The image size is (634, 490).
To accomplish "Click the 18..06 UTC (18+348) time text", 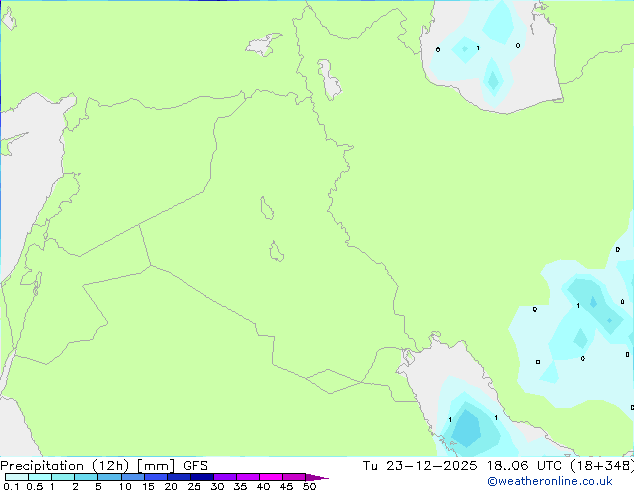I will pos(560,466).
